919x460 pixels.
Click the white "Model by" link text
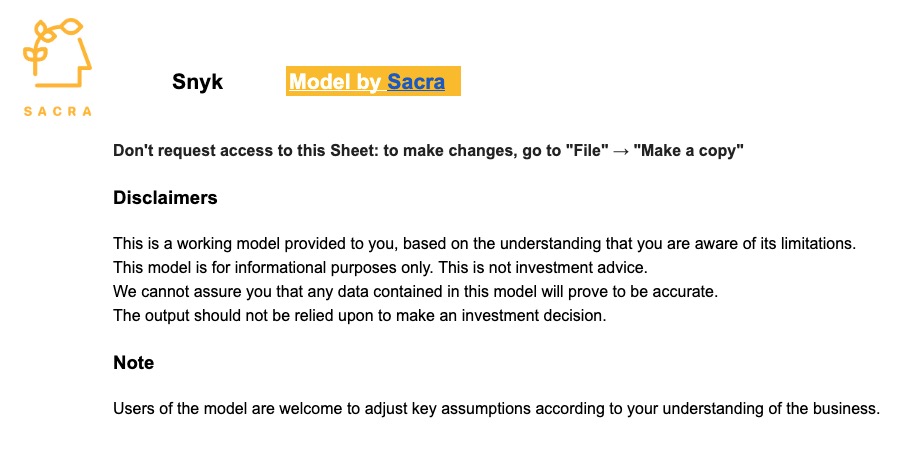point(335,82)
